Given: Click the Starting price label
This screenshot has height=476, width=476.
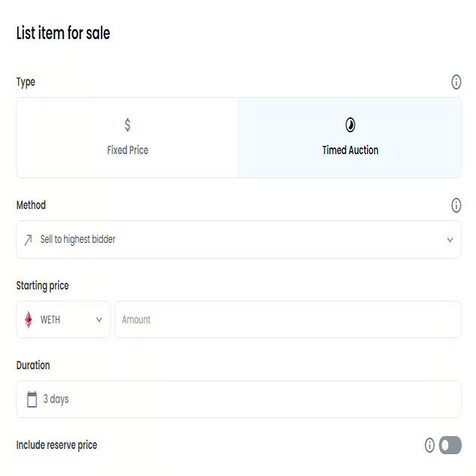Looking at the screenshot, I should [43, 286].
